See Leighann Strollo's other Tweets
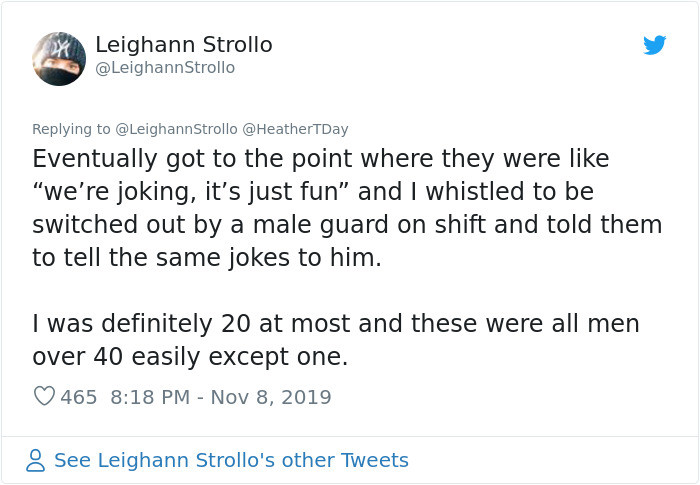Image resolution: width=700 pixels, height=485 pixels. coord(231,460)
